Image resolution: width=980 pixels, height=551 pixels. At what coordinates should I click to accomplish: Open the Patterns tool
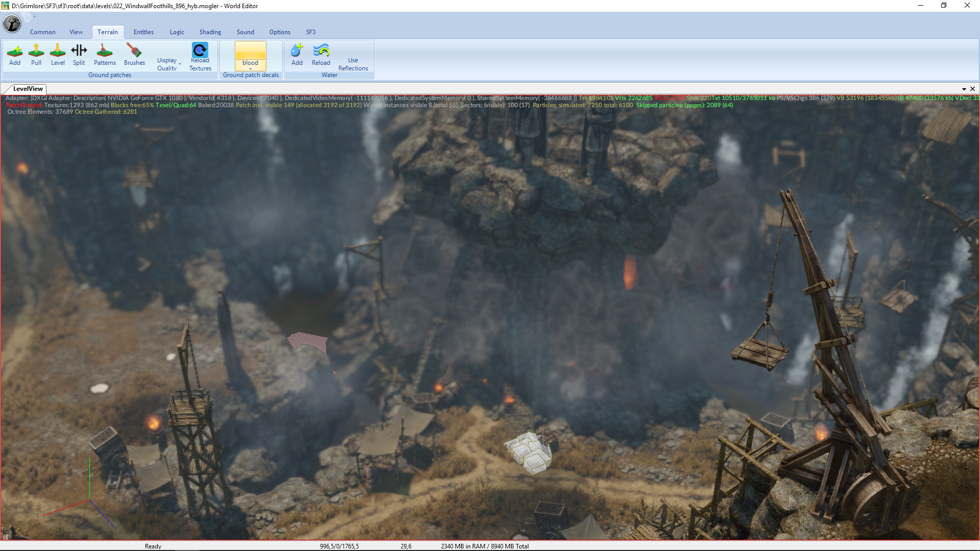pos(104,55)
